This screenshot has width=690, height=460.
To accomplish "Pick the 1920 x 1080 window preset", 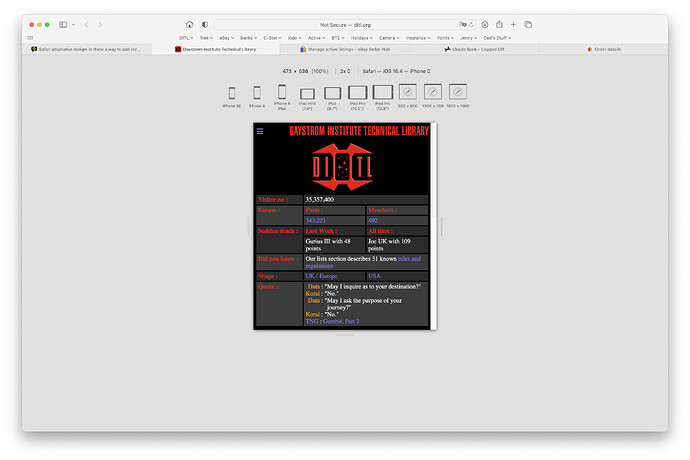I will coord(458,96).
